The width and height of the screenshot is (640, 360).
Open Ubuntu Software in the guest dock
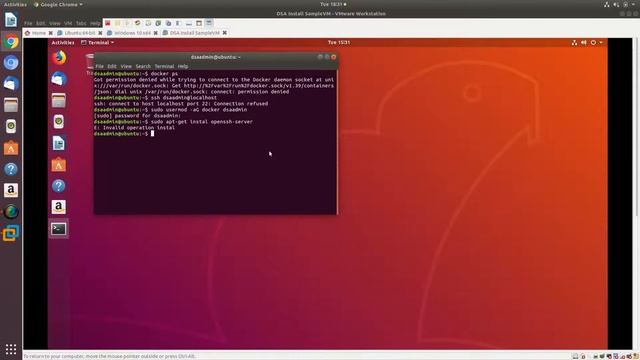coord(59,165)
